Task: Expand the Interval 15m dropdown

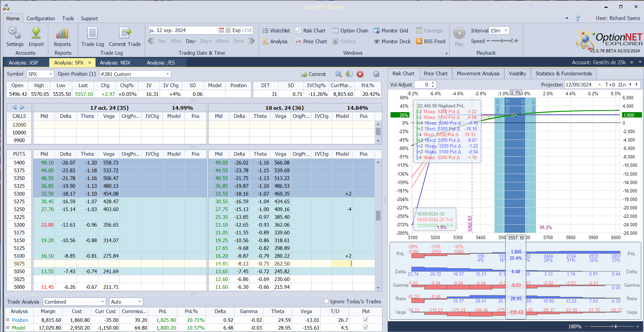Action: tap(506, 31)
